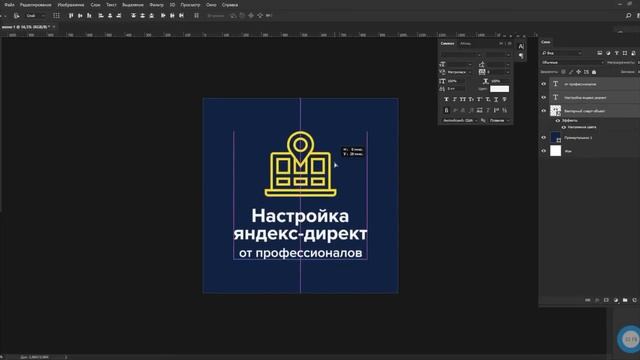Hide the vector smart object layer
Screen dimensions: 640x360
543,111
